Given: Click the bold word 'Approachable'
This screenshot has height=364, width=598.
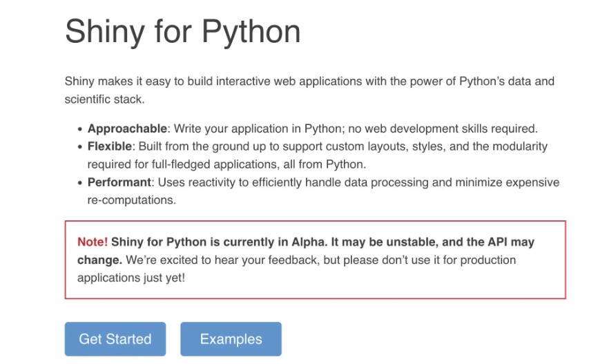Looking at the screenshot, I should point(127,128).
